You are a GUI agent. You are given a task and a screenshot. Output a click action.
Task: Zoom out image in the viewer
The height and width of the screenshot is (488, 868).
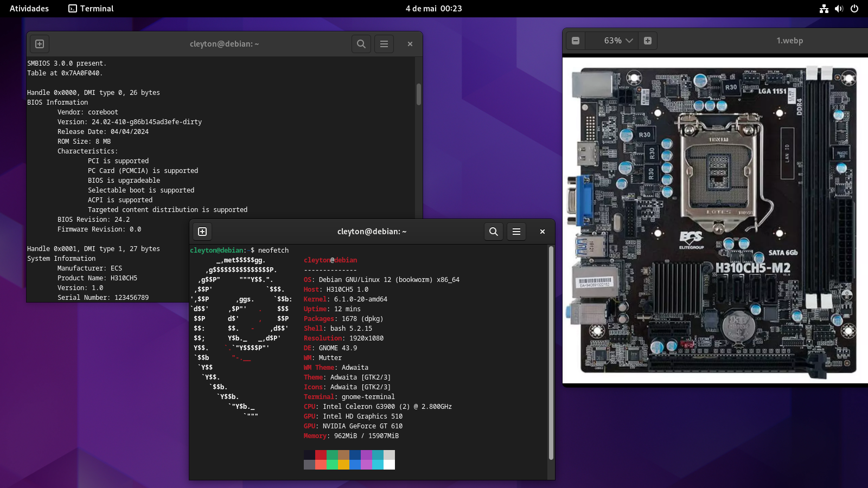[x=576, y=41]
